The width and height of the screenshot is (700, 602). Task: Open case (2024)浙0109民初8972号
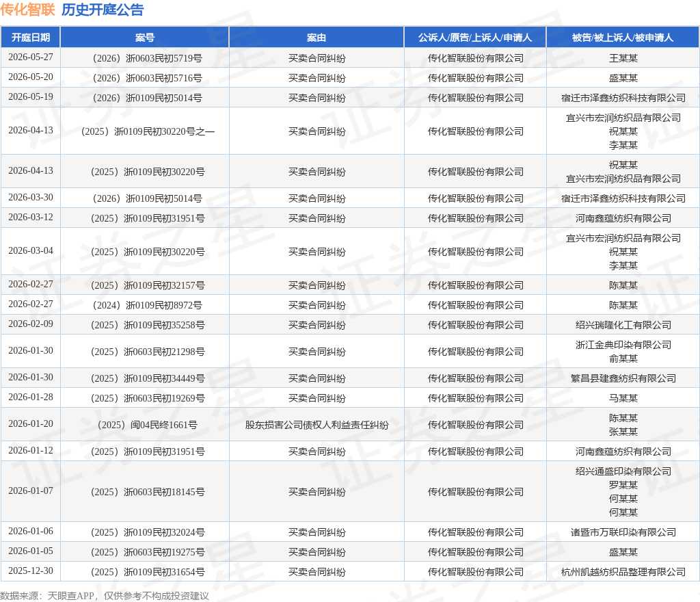(x=148, y=305)
